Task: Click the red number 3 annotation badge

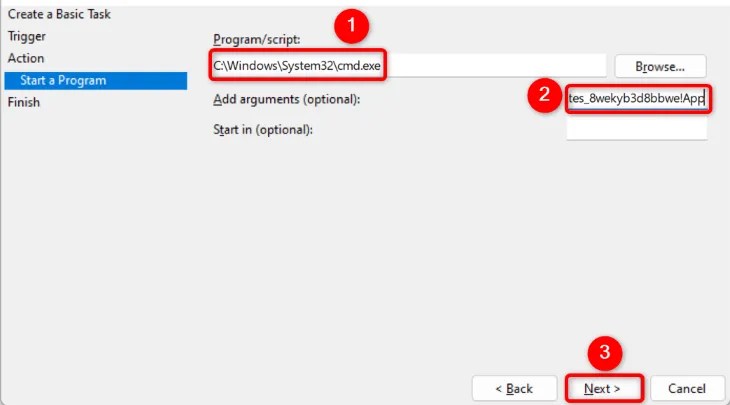Action: click(x=605, y=353)
